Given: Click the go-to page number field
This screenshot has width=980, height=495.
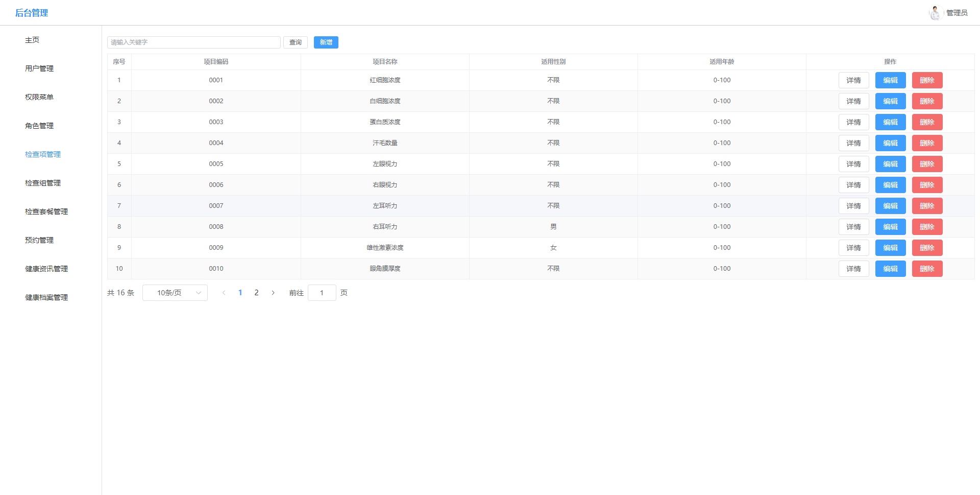Looking at the screenshot, I should pos(322,293).
